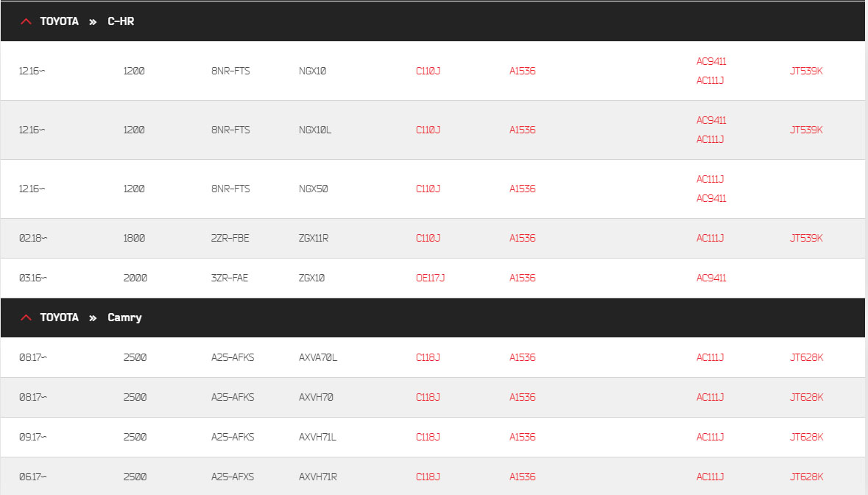
Task: Open AC111J link in AXVH71R row
Action: point(710,477)
